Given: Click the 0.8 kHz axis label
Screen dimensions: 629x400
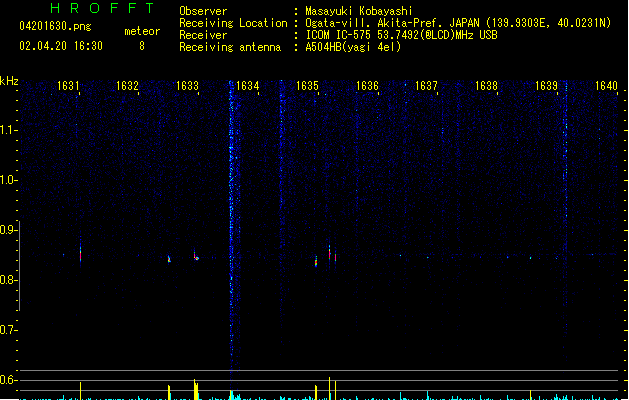Looking at the screenshot, I should pos(8,280).
